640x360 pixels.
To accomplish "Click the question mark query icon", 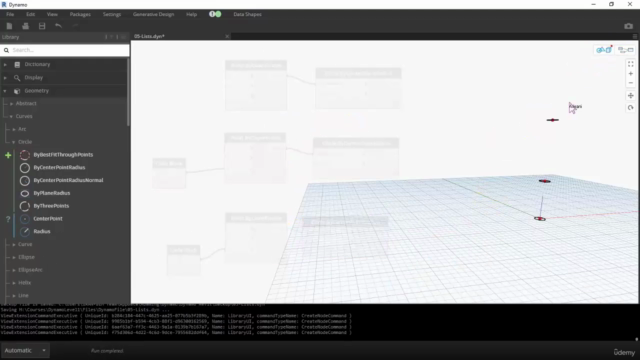I will (x=8, y=219).
